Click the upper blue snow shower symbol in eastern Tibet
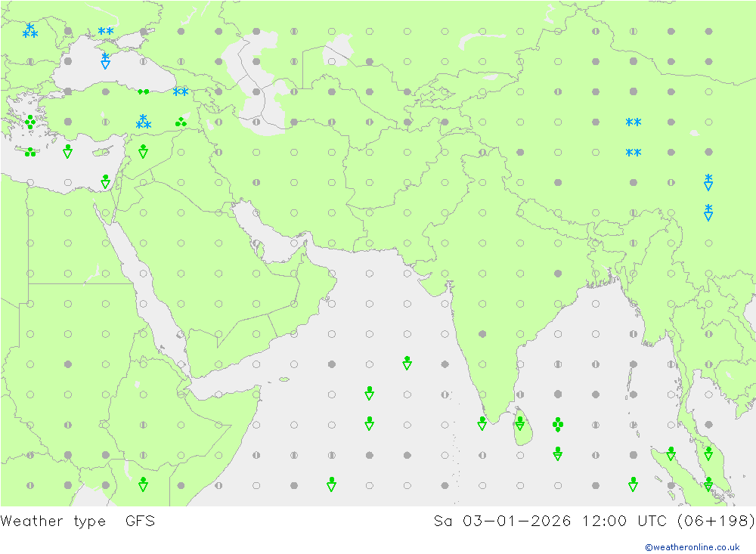This screenshot has height=554, width=756. (708, 182)
